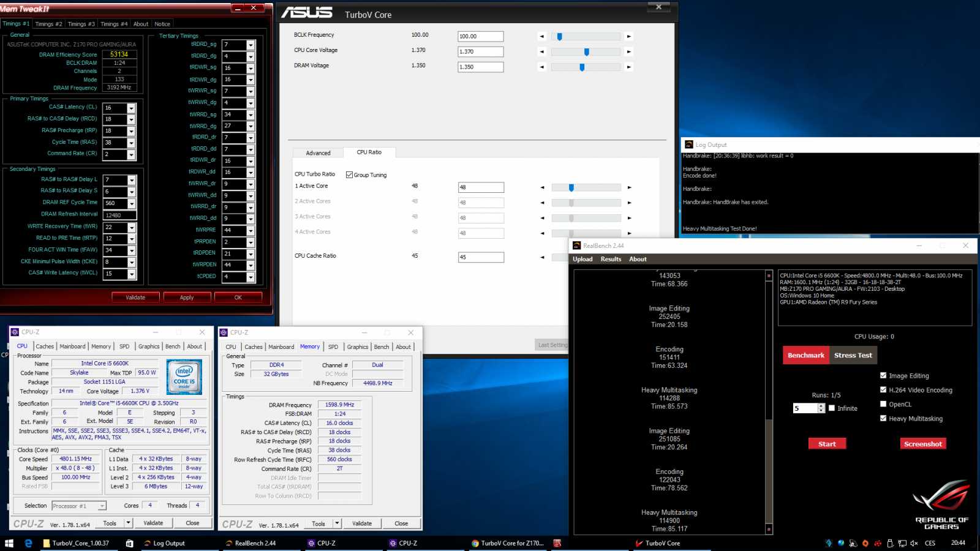Decrease 1 Active Core ratio arrow
This screenshot has height=551, width=980.
(542, 187)
